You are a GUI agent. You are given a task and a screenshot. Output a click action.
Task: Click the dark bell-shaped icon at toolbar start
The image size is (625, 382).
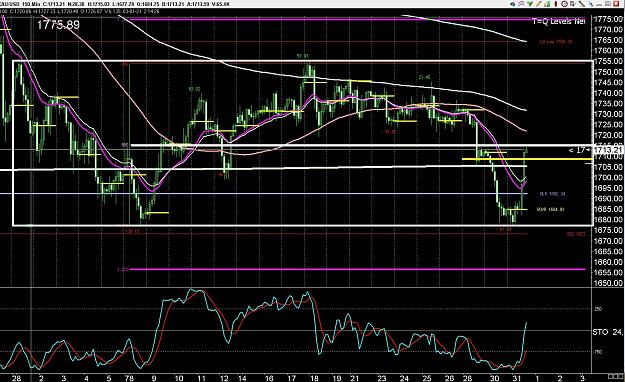[513, 4]
